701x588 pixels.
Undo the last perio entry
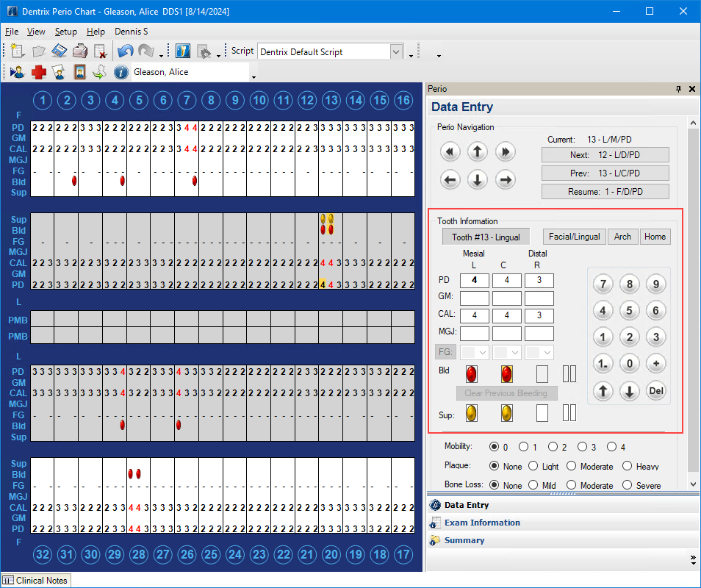coord(124,50)
